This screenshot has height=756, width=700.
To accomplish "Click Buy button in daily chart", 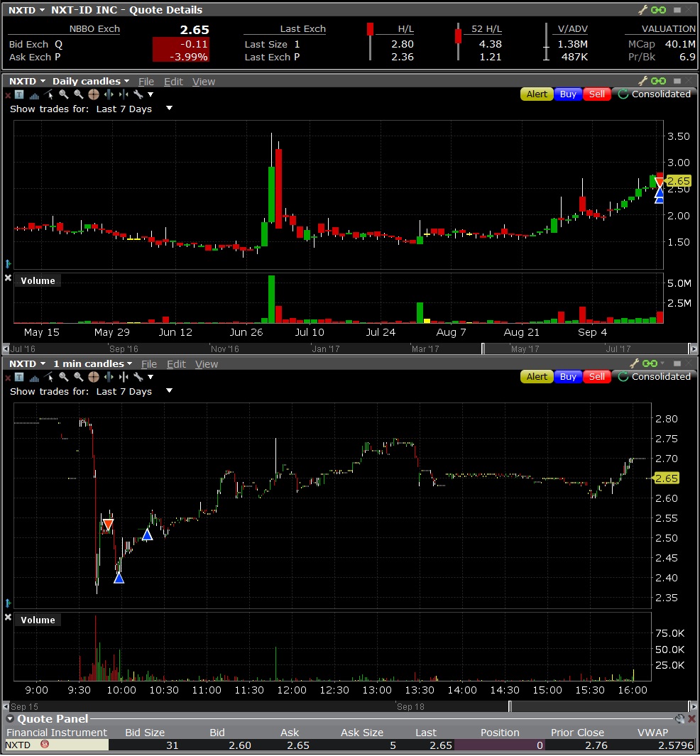I will [568, 94].
